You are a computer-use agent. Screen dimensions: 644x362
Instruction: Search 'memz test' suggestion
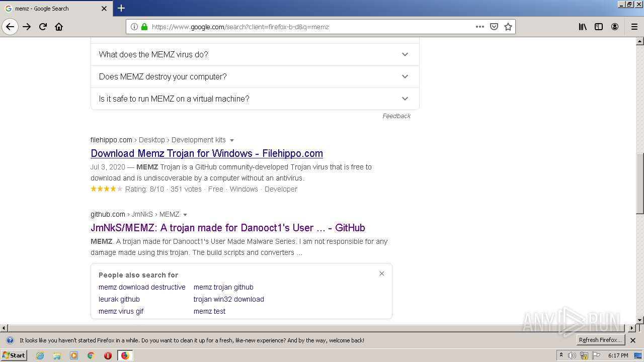(x=209, y=311)
